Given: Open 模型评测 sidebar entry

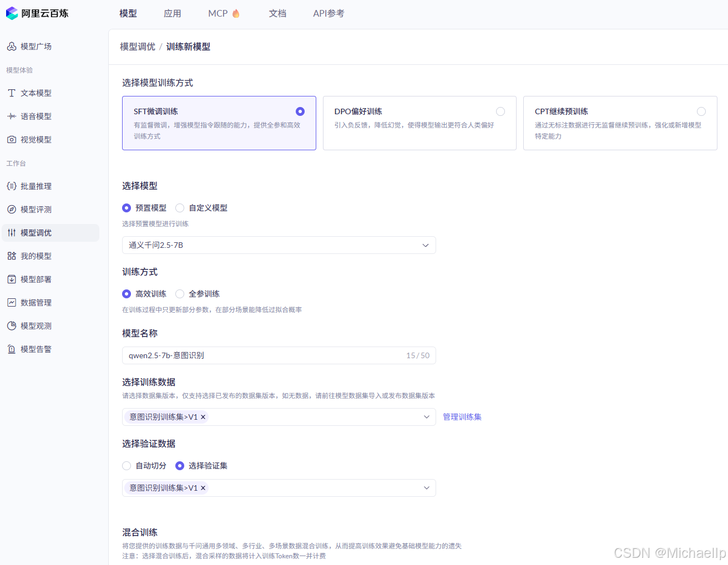Looking at the screenshot, I should coord(50,210).
